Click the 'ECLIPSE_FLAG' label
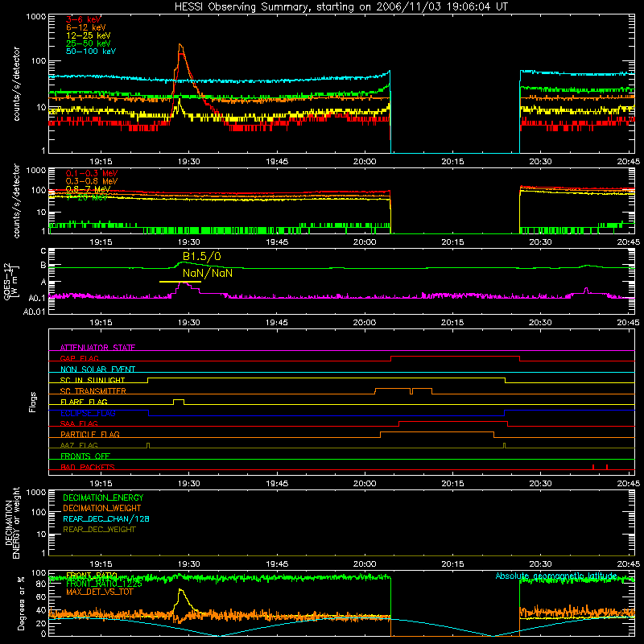The height and width of the screenshot is (644, 644). pyautogui.click(x=89, y=413)
